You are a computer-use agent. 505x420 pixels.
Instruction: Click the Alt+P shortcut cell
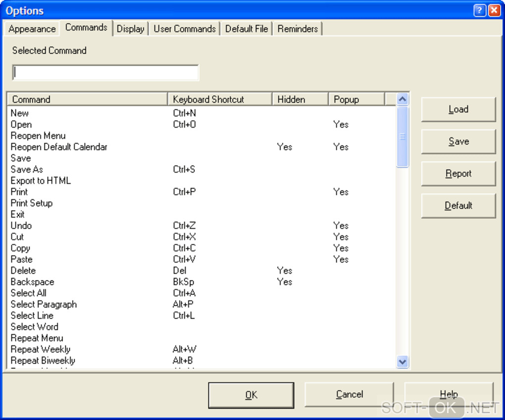tap(183, 304)
